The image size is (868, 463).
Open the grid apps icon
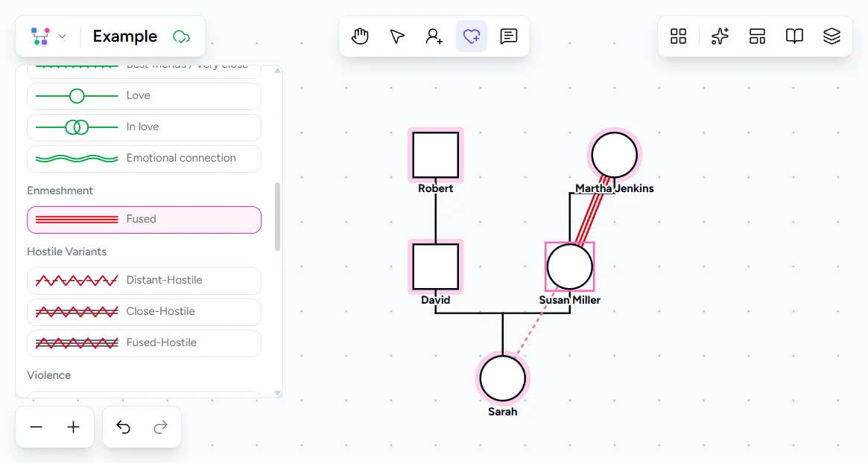click(678, 36)
